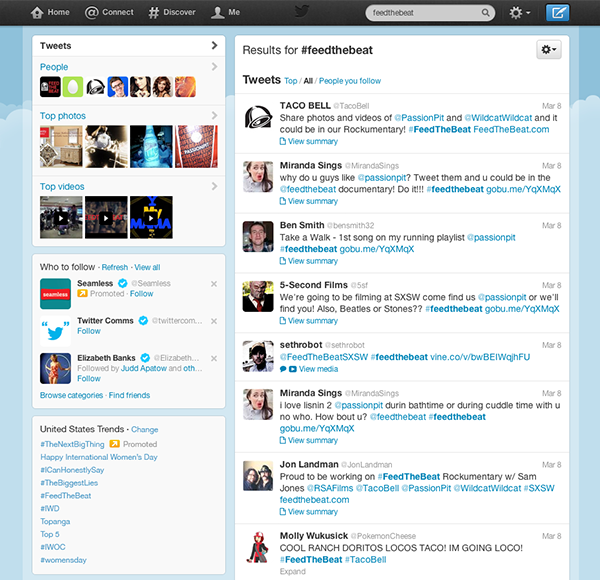Image resolution: width=600 pixels, height=580 pixels.
Task: Open the first top photo thumbnail
Action: (61, 147)
